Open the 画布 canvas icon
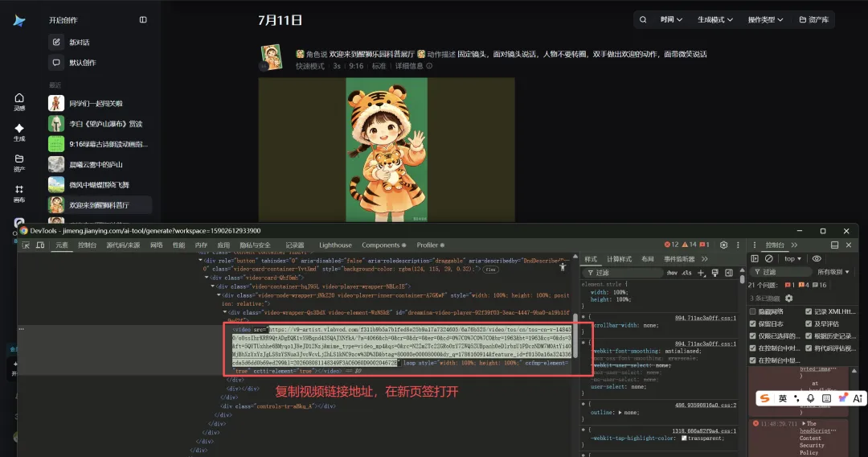This screenshot has width=868, height=457. click(x=19, y=194)
